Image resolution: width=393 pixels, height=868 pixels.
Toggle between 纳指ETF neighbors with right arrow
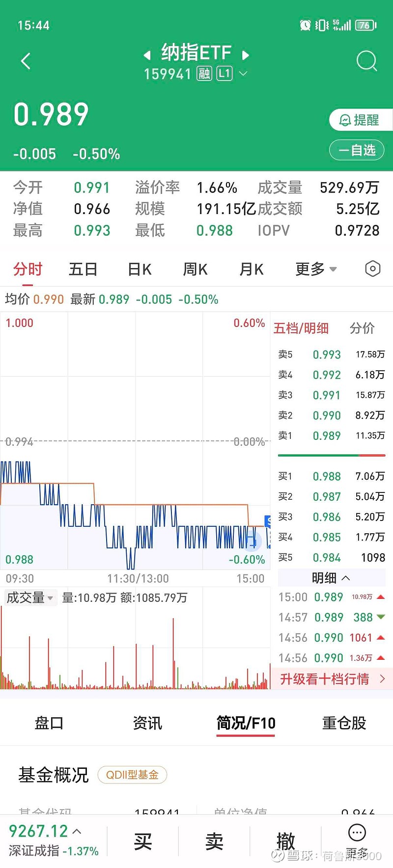[245, 54]
